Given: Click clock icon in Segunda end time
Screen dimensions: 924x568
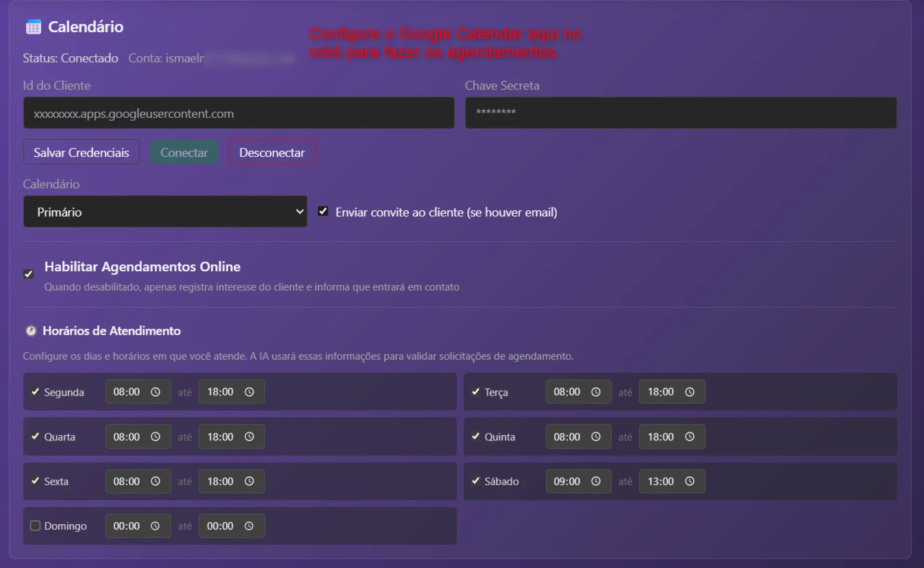Looking at the screenshot, I should tap(249, 392).
